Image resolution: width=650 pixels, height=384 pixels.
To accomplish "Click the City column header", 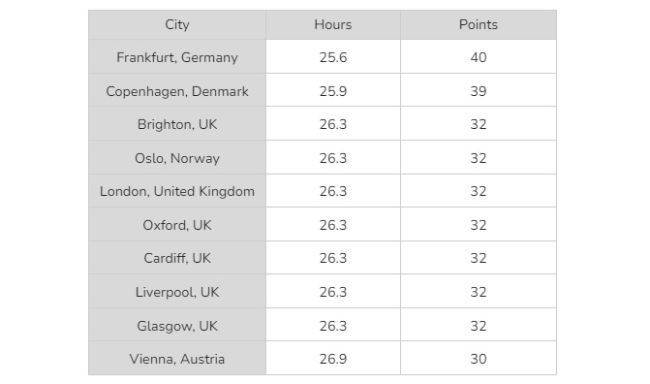I will (177, 25).
